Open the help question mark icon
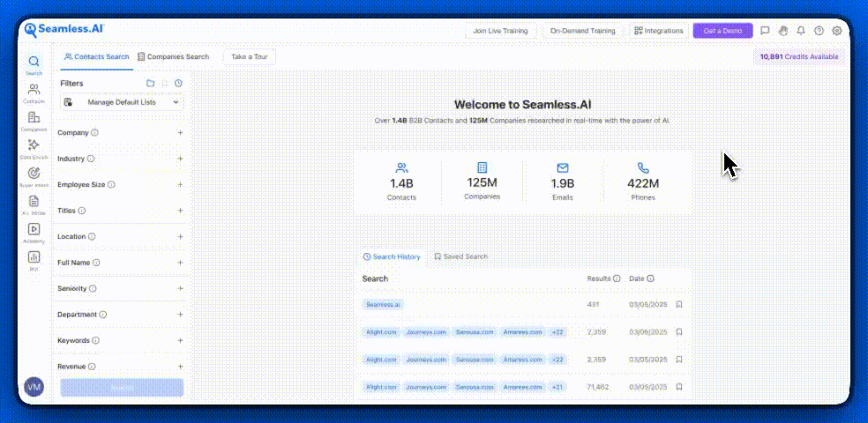Screen dimensions: 868x423 pos(819,31)
